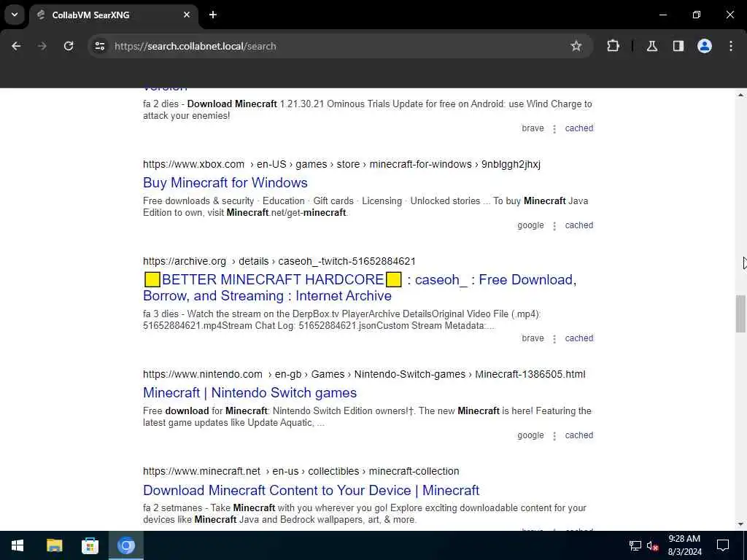Open Microsoft Store from the taskbar
This screenshot has width=747, height=560.
point(90,545)
